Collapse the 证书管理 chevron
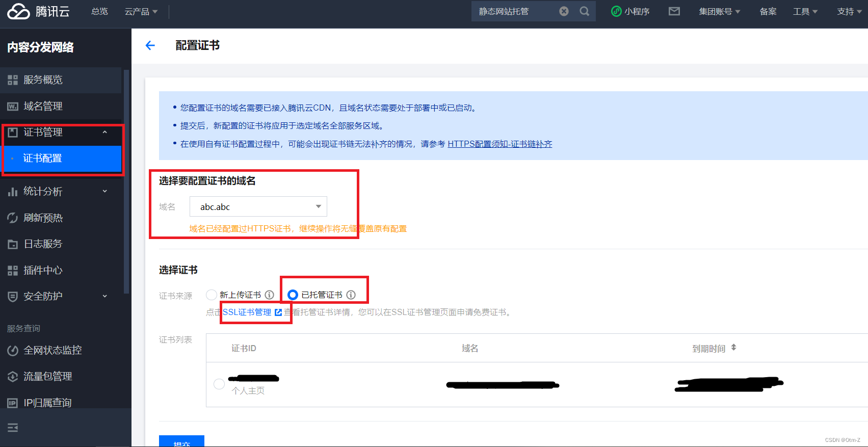 click(x=105, y=132)
